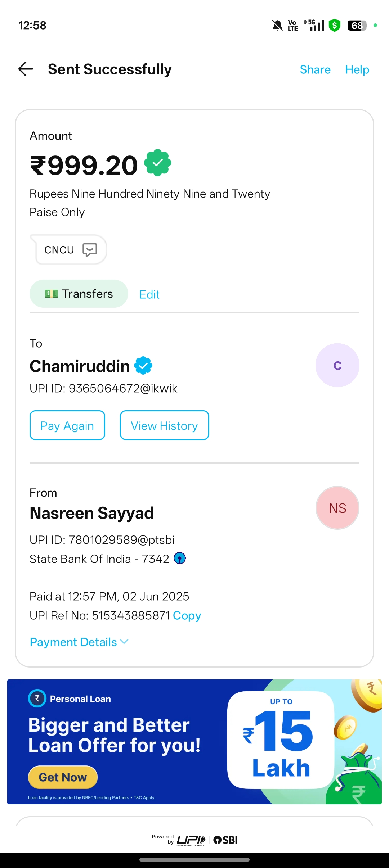Viewport: 389px width, 868px height.
Task: Tap the back arrow icon
Action: click(26, 69)
